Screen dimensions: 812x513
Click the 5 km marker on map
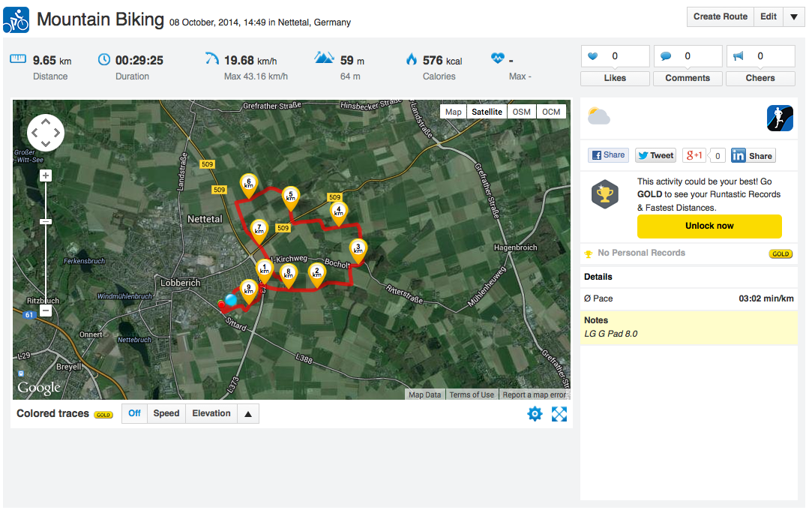[290, 198]
